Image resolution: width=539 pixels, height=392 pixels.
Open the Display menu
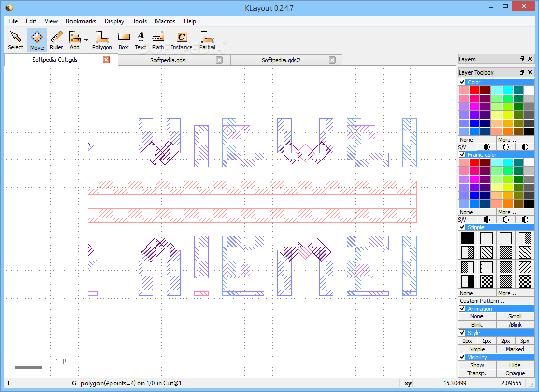(x=115, y=21)
